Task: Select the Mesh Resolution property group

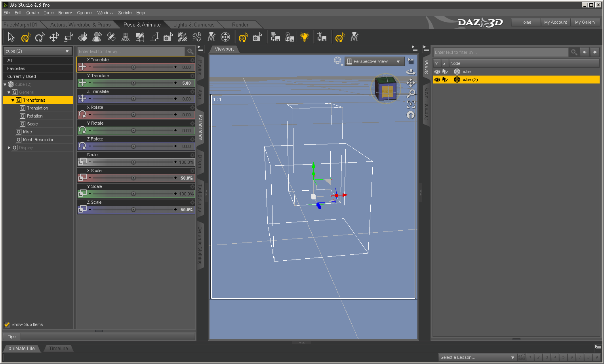Action: tap(39, 140)
